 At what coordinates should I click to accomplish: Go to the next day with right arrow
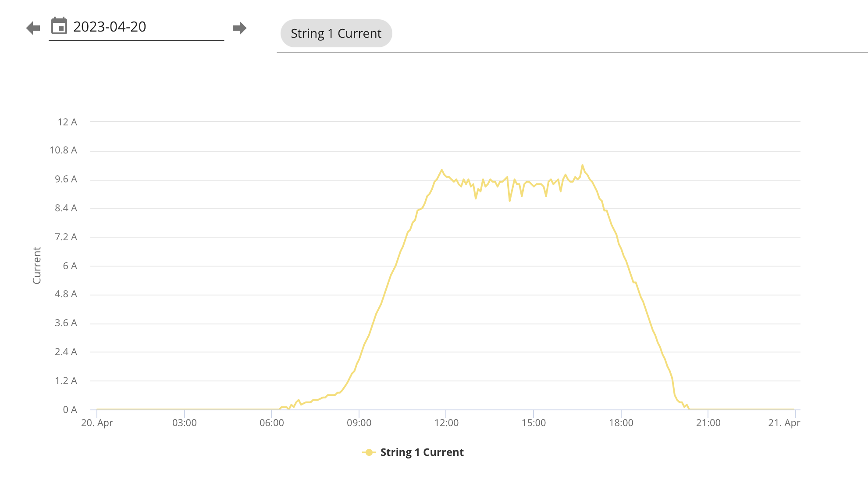(239, 28)
